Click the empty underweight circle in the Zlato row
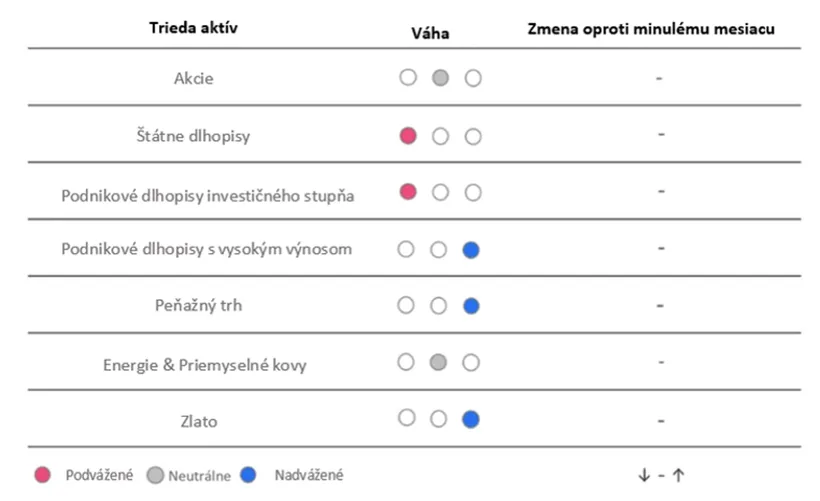The image size is (820, 501). coord(406,418)
